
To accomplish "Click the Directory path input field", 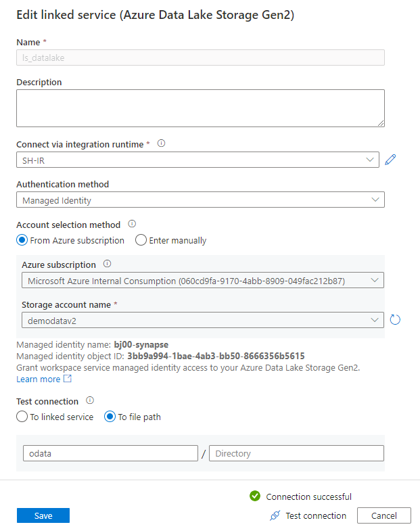I will [x=296, y=454].
